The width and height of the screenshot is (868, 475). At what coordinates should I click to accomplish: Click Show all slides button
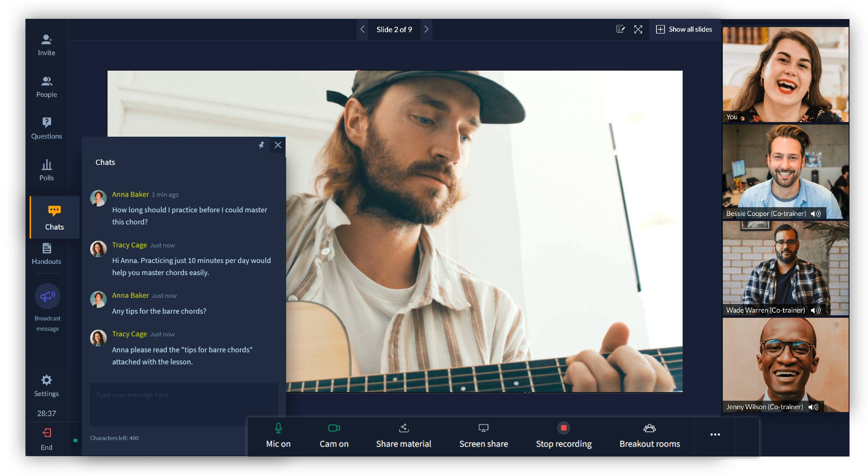point(684,29)
